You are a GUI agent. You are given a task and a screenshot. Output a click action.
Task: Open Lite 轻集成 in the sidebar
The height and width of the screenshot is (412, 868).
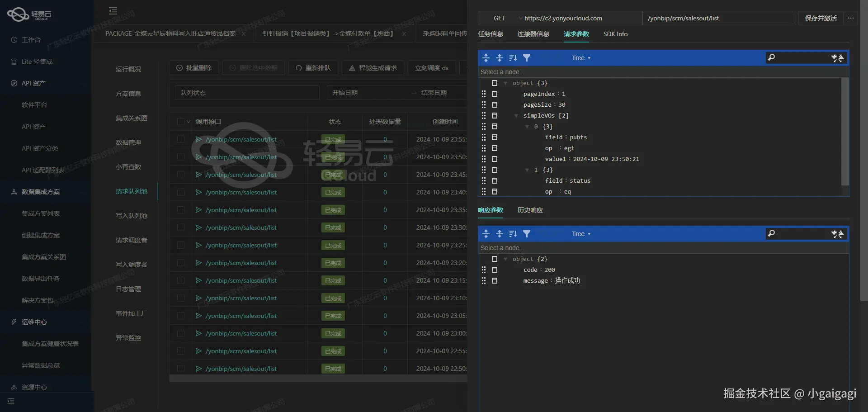click(x=37, y=62)
